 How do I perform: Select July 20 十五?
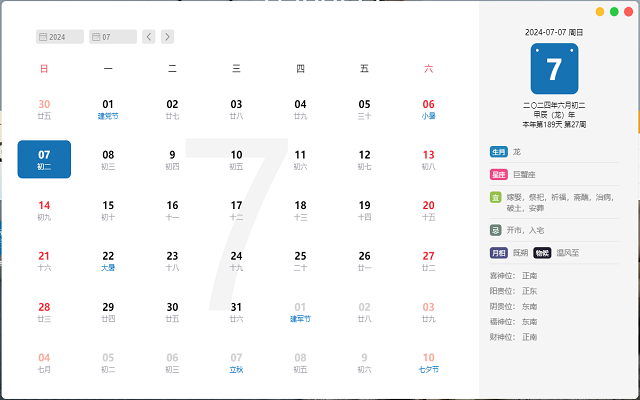pos(429,210)
